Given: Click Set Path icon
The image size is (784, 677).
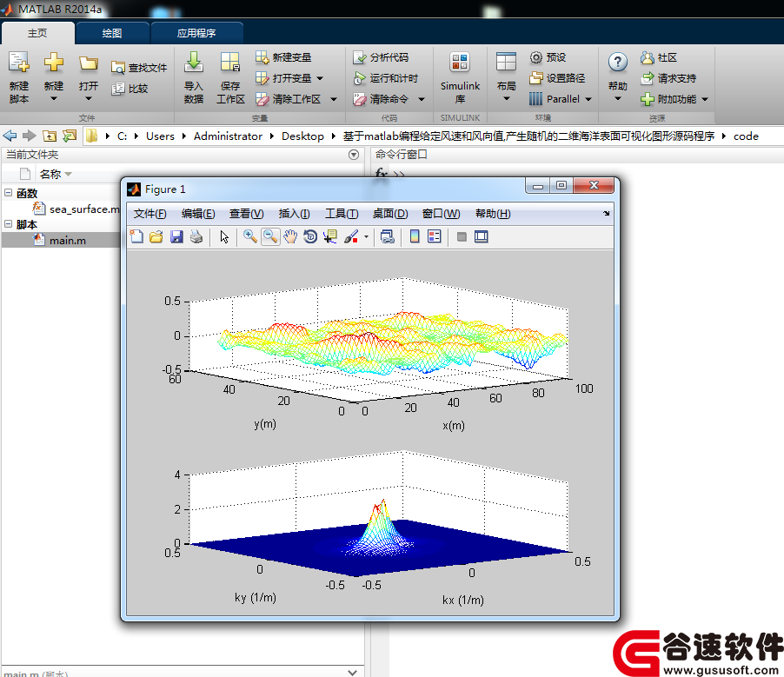Looking at the screenshot, I should [x=535, y=78].
